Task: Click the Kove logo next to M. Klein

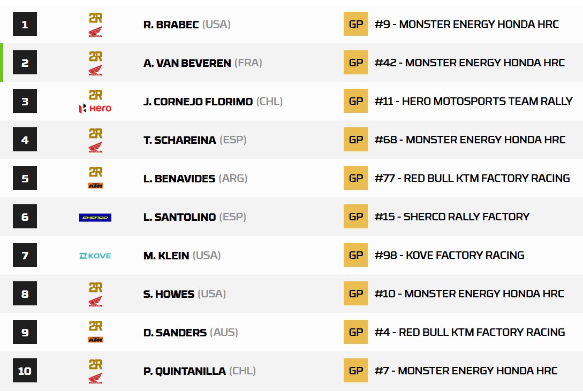Action: click(x=95, y=256)
